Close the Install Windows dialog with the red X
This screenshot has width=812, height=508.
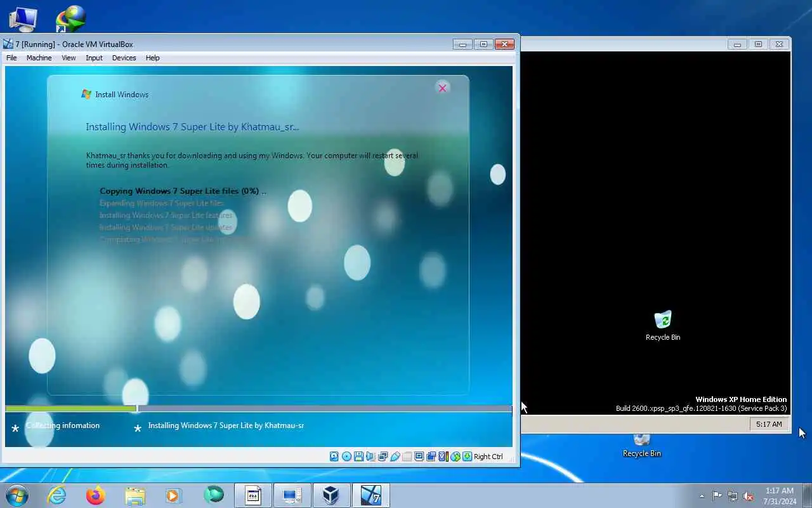(443, 88)
